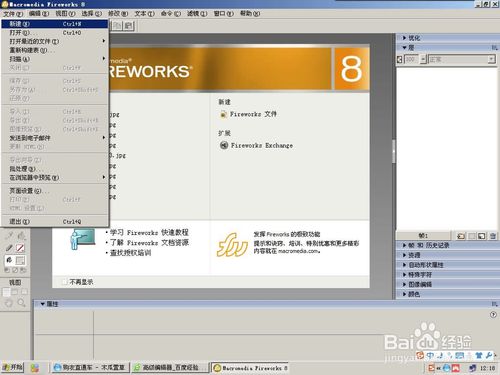500x375 pixels.
Task: Click the Fireworks 文件 link
Action: (253, 114)
